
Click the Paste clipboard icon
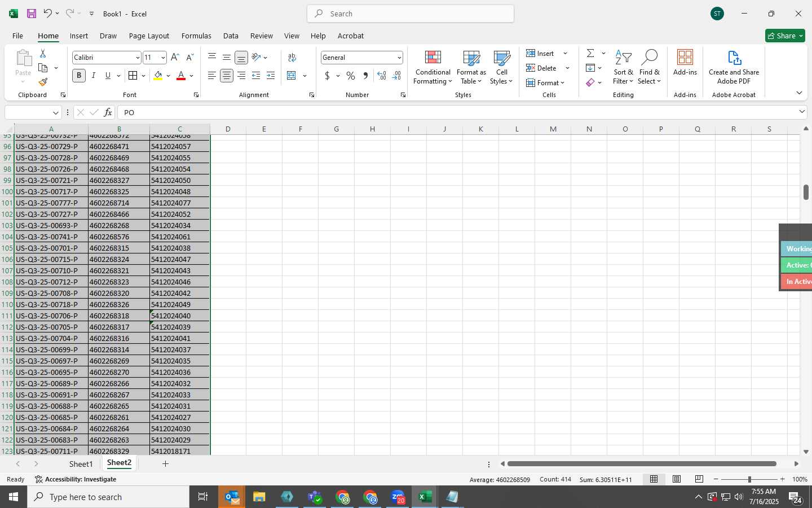tap(23, 58)
